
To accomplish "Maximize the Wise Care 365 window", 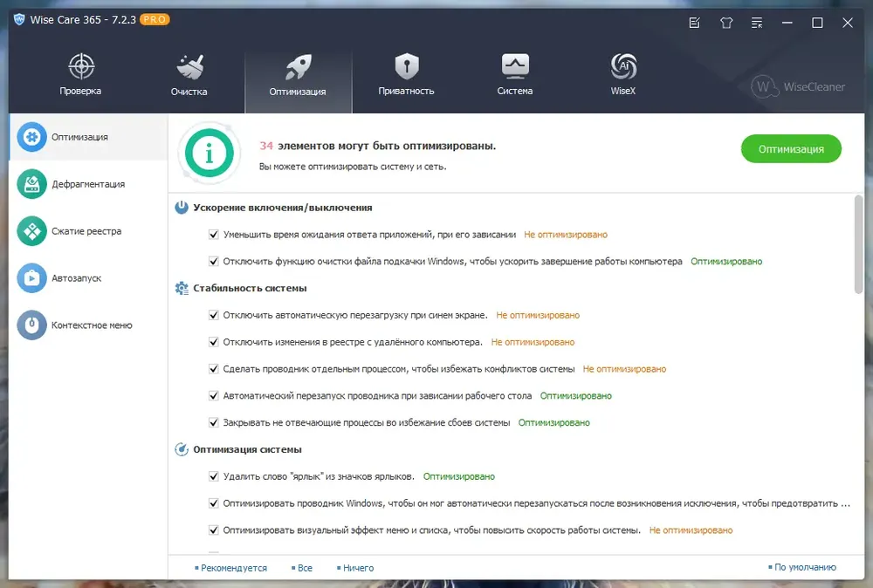I will (817, 23).
